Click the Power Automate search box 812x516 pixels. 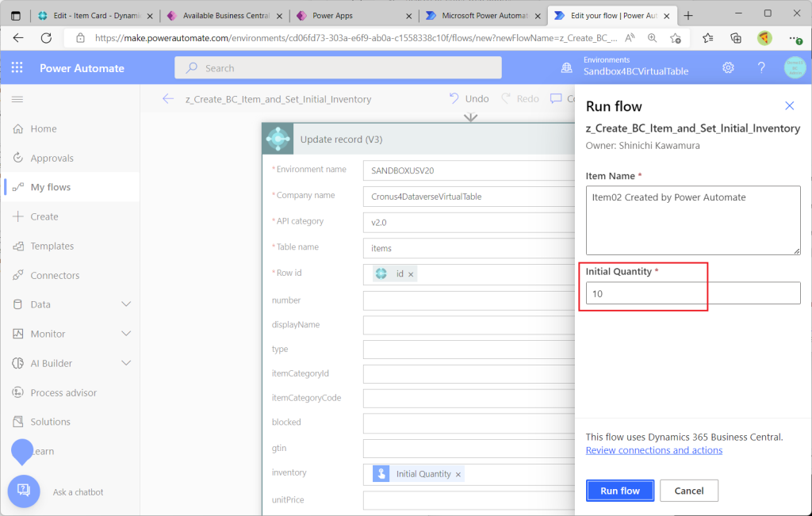click(338, 68)
